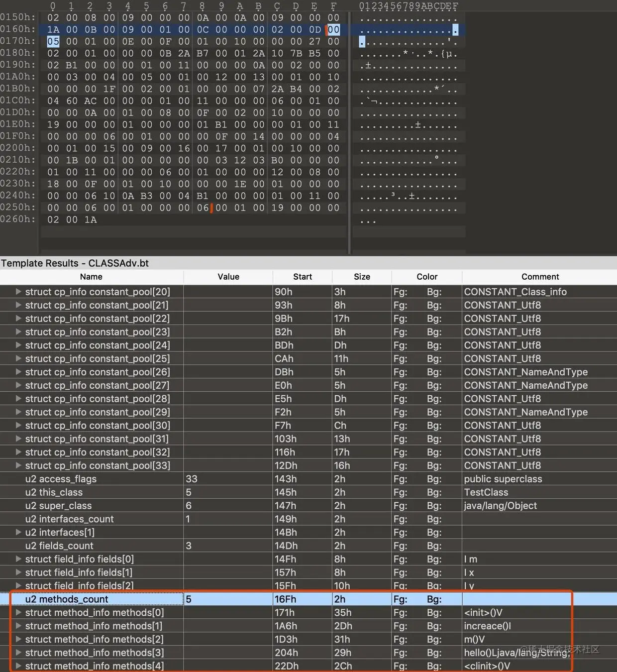Screen dimensions: 617x672
Task: Select the highlighted 05 byte at 0170h
Action: click(x=53, y=41)
